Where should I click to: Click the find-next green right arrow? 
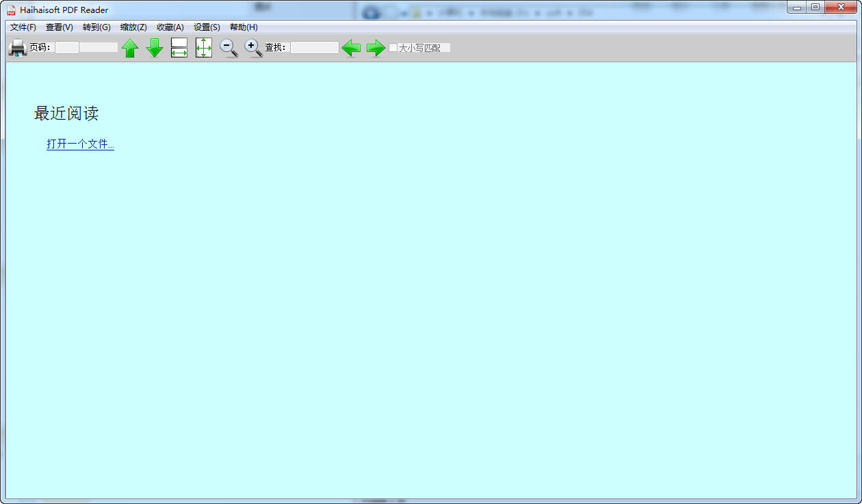(x=375, y=48)
